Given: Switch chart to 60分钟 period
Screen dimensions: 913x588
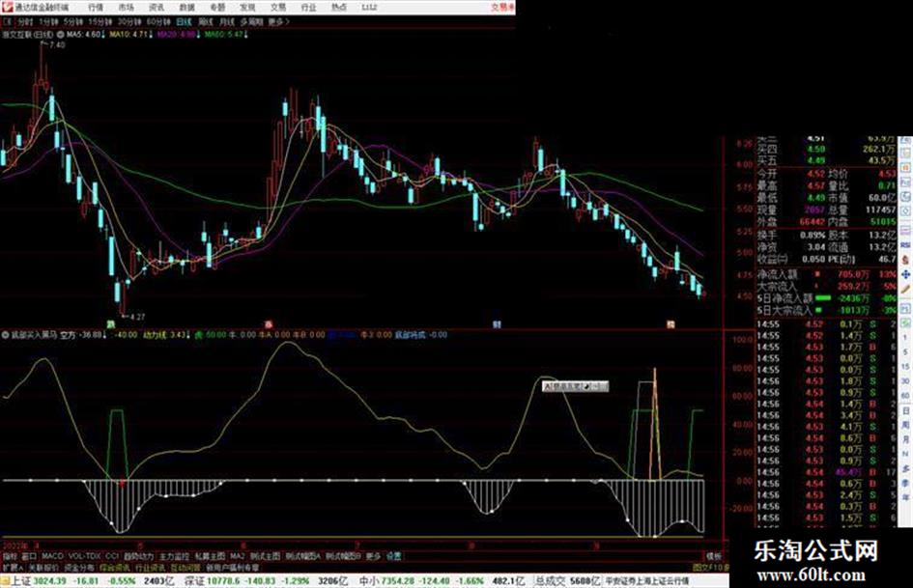Looking at the screenshot, I should (x=157, y=21).
